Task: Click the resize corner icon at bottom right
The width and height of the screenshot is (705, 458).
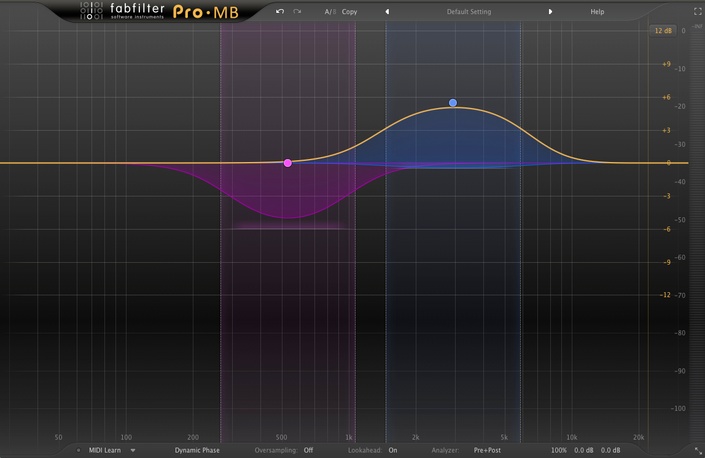Action: (x=698, y=450)
